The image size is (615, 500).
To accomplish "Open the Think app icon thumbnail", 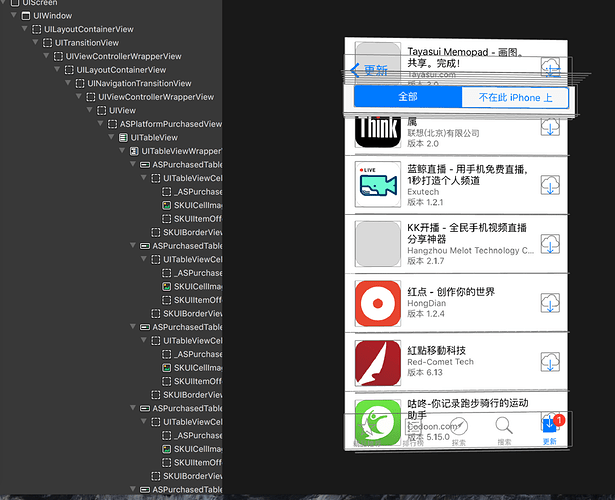I will (378, 131).
